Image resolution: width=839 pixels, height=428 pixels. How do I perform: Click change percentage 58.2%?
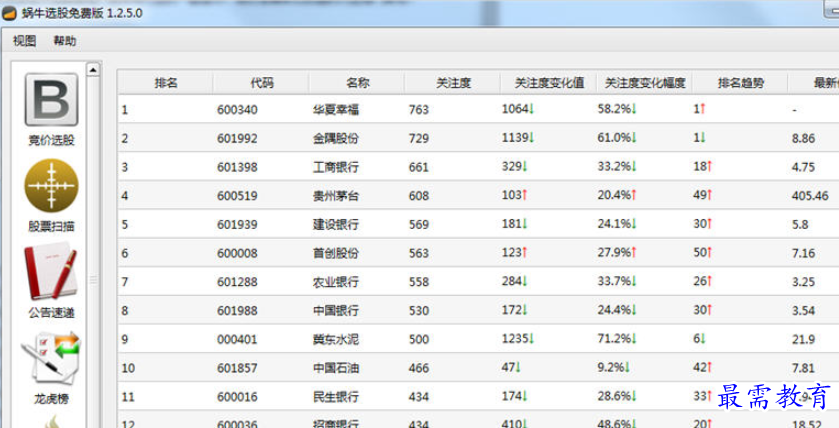coord(617,109)
